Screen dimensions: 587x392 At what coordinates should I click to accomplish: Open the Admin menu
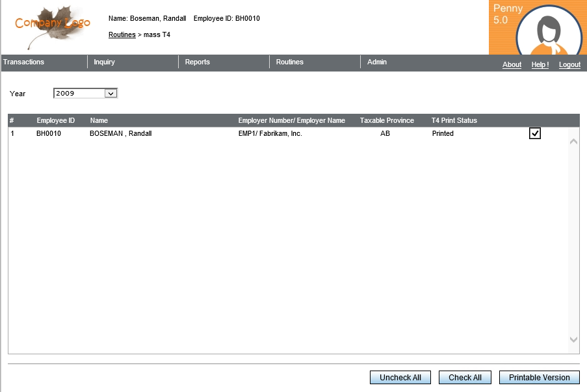tap(377, 62)
